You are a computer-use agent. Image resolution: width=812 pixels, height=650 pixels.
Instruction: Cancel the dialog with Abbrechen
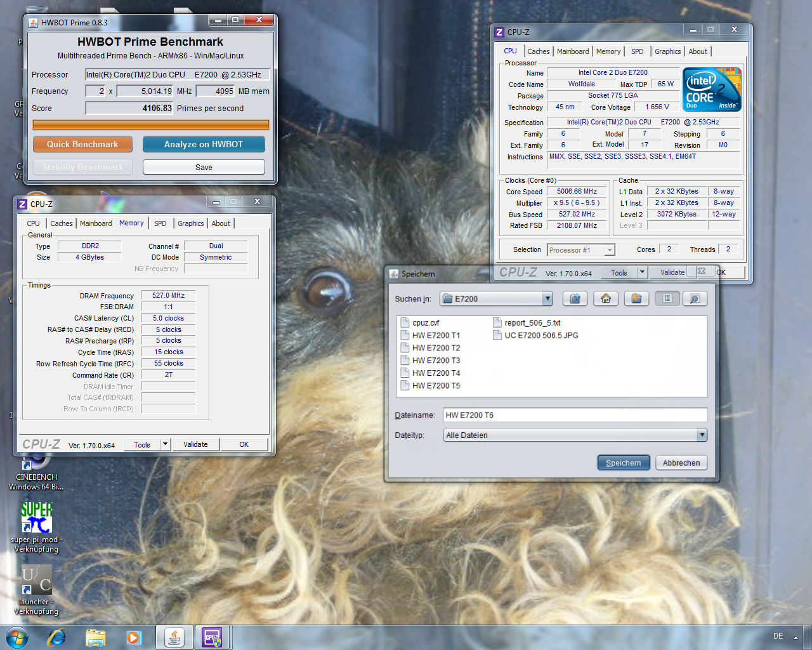tap(681, 463)
